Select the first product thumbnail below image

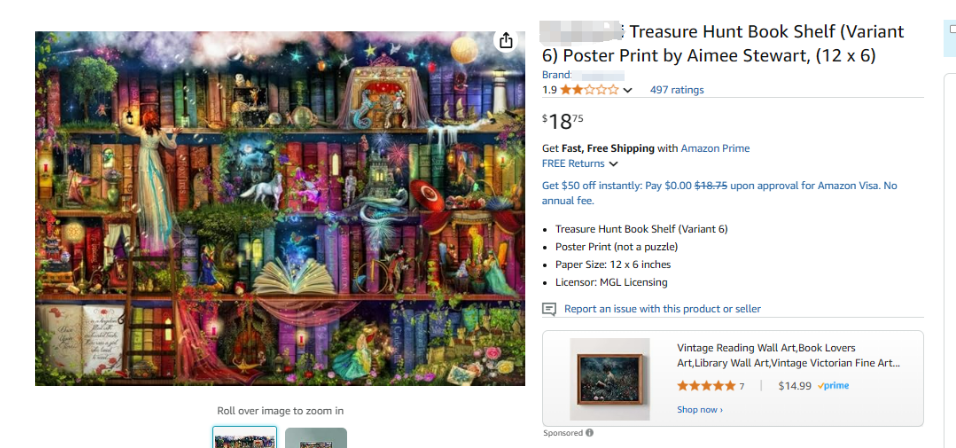[244, 437]
